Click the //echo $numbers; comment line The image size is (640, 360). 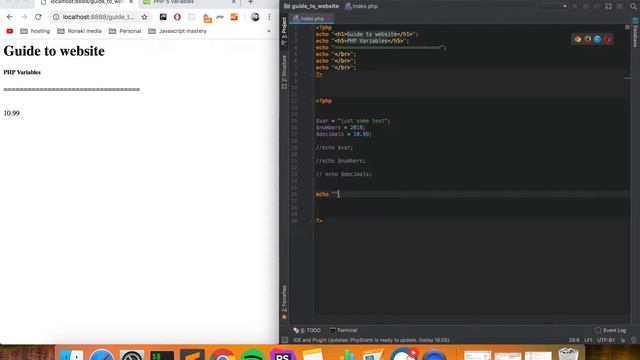340,161
